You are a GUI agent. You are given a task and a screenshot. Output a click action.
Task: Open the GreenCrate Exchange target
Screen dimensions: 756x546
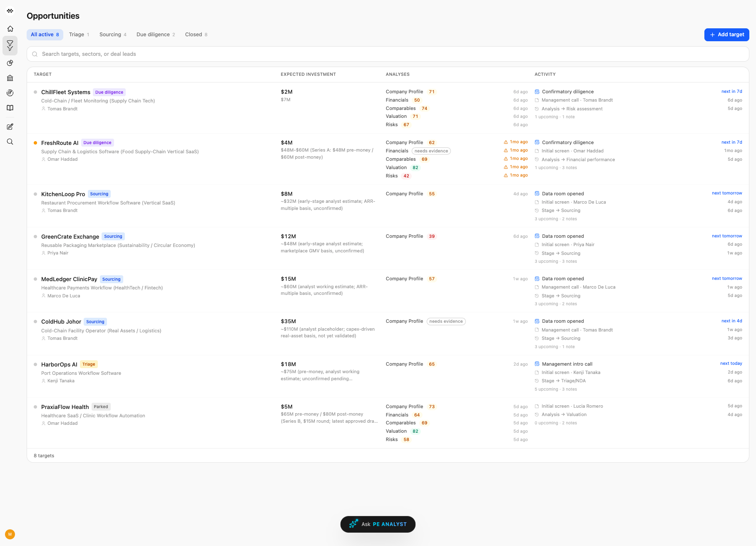(x=70, y=237)
